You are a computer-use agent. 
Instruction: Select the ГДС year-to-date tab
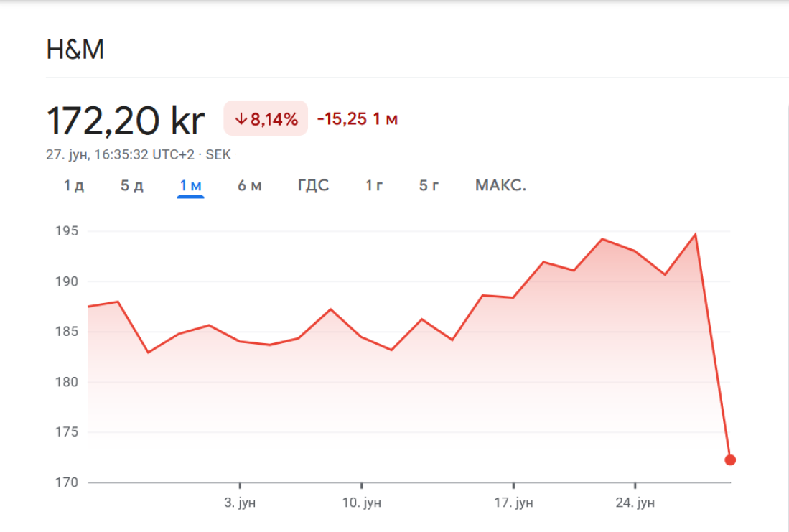tap(313, 186)
